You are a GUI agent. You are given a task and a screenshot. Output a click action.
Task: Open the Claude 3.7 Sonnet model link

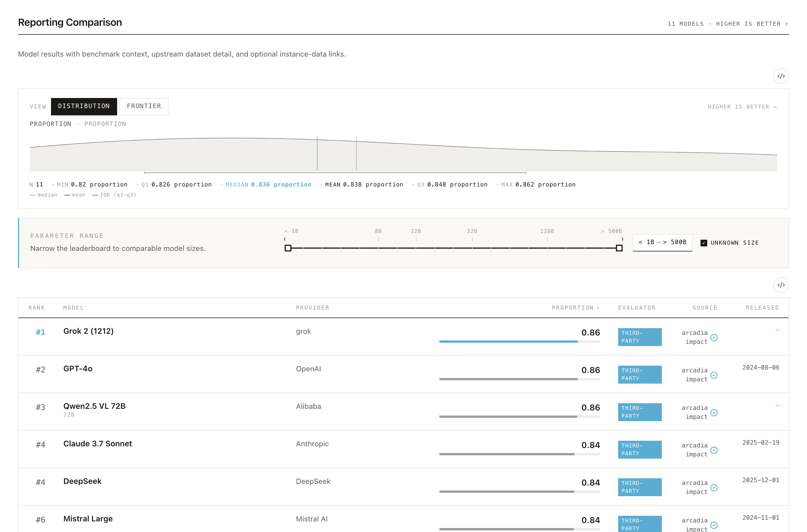(x=98, y=444)
